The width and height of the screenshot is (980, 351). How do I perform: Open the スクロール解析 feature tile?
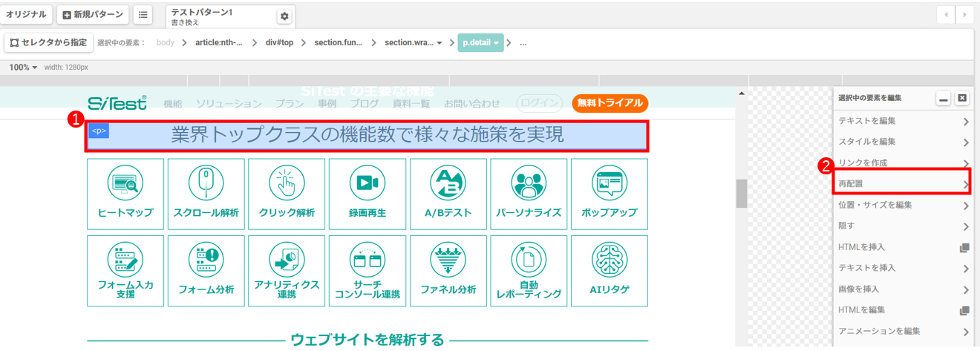[x=206, y=194]
